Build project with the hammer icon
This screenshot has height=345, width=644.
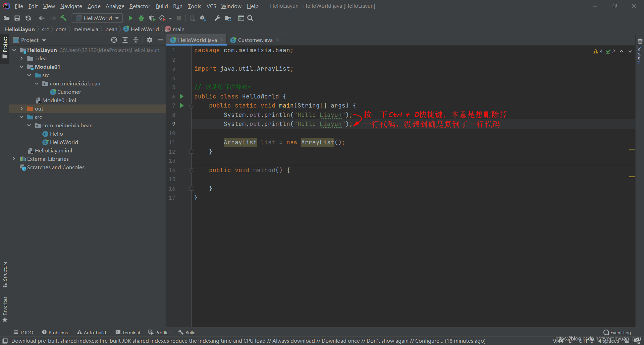pos(64,18)
